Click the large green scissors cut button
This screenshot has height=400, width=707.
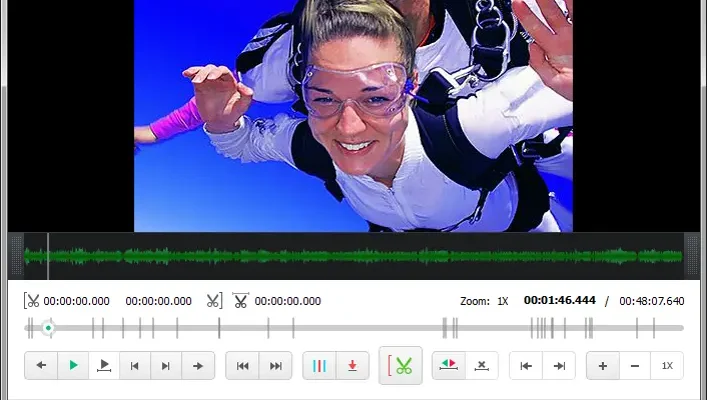pos(400,365)
